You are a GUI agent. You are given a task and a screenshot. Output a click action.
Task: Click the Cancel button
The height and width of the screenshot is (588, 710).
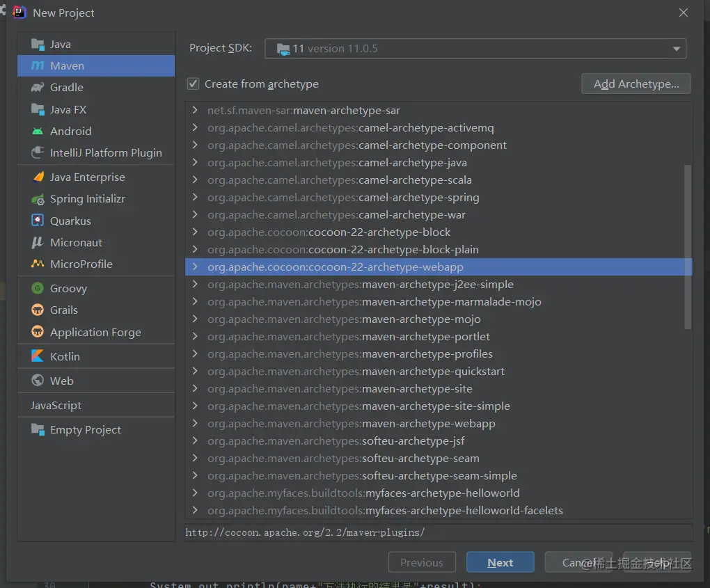click(578, 562)
